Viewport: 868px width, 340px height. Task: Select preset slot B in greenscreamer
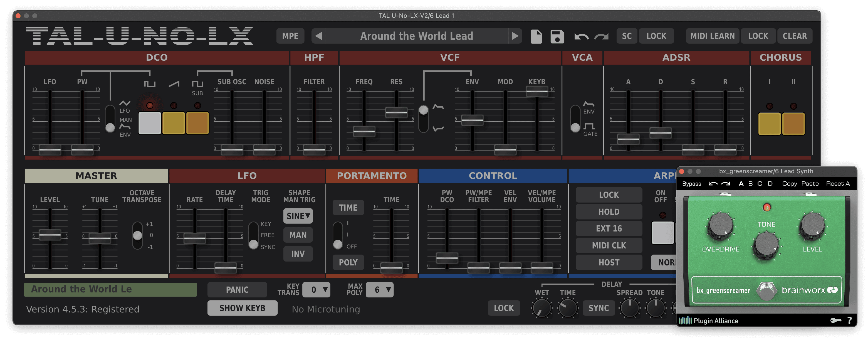pyautogui.click(x=750, y=184)
